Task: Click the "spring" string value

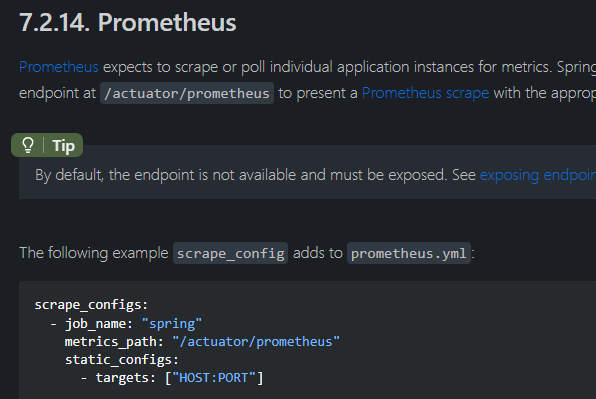Action: click(x=171, y=324)
